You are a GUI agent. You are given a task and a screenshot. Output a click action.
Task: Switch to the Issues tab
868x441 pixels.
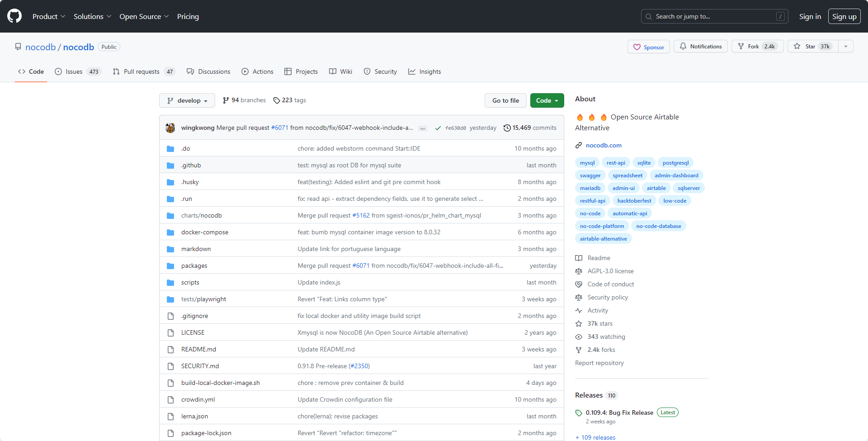[x=78, y=71]
